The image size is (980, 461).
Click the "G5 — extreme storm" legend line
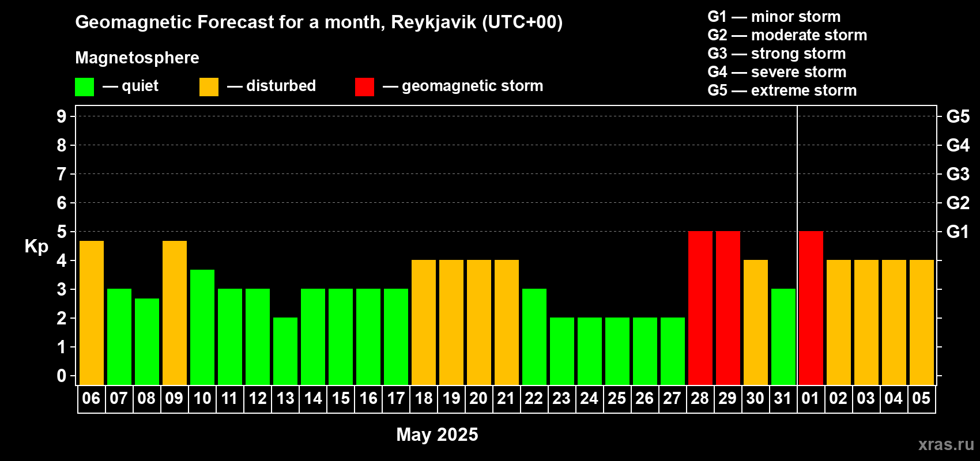pos(782,90)
